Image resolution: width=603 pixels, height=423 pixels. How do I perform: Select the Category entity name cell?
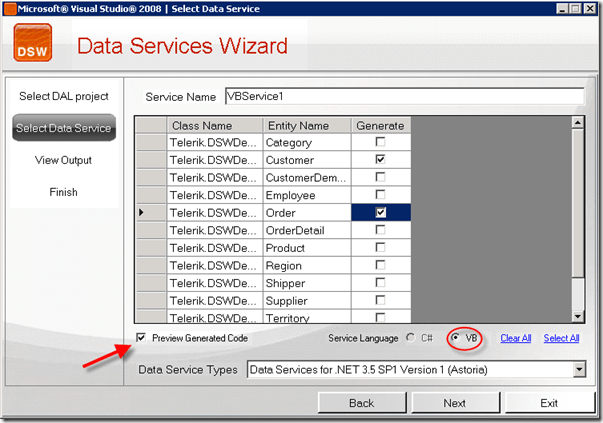click(x=307, y=142)
